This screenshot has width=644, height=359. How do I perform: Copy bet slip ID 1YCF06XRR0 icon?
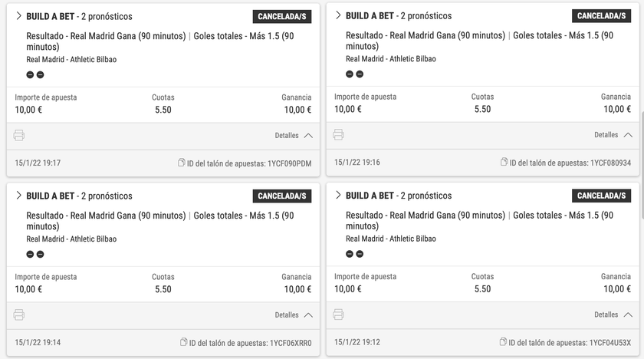coord(183,342)
